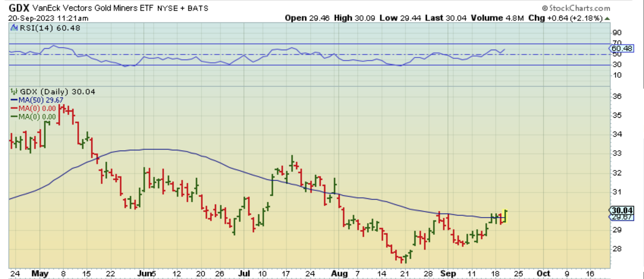644x279 pixels.
Task: Select the GDX ticker symbol in the title
Action: (19, 8)
